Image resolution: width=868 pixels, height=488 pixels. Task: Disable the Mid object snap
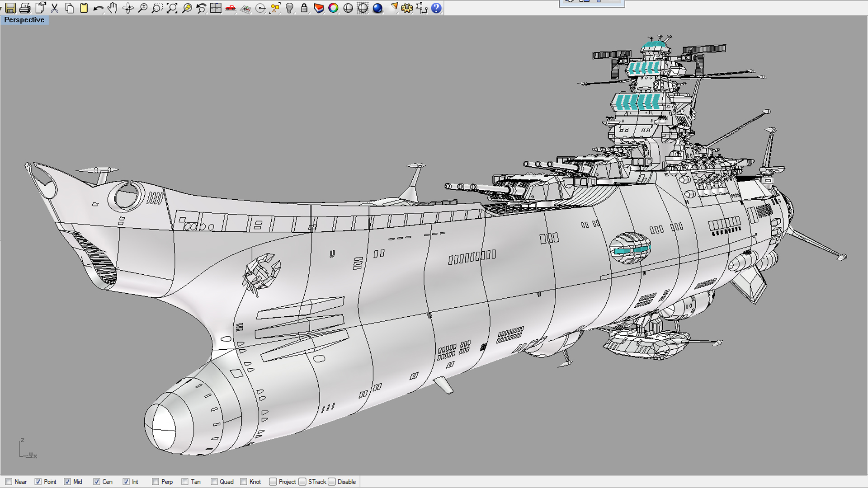67,482
